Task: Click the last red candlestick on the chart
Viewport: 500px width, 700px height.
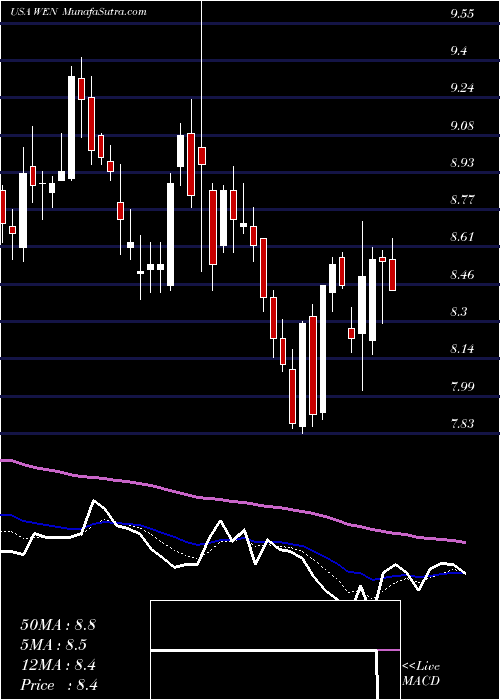Action: [392, 275]
